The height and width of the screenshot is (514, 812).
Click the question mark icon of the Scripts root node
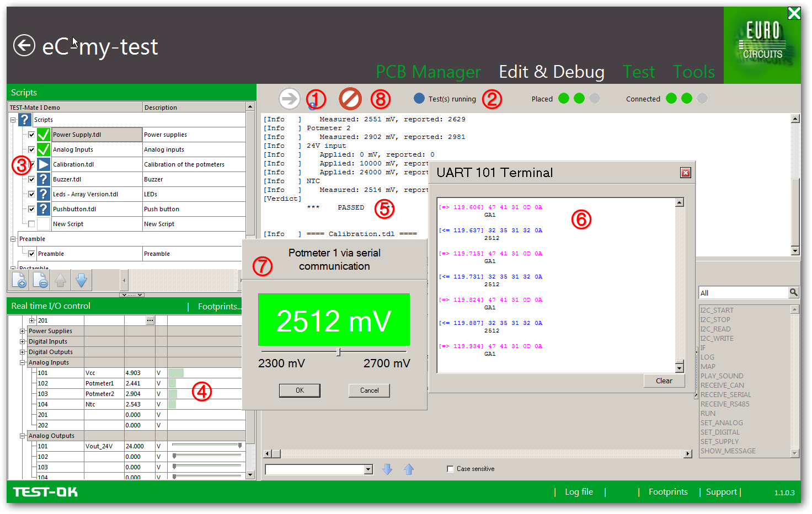tap(25, 120)
